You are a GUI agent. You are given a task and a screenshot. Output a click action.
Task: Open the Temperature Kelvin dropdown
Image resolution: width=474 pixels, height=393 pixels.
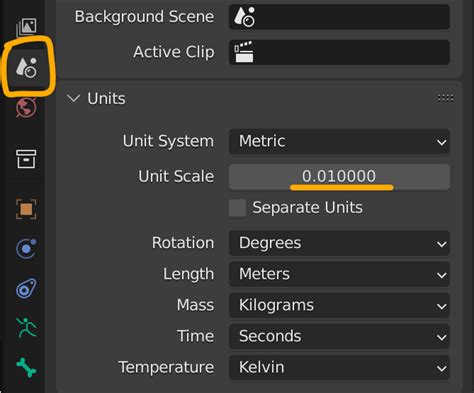339,367
